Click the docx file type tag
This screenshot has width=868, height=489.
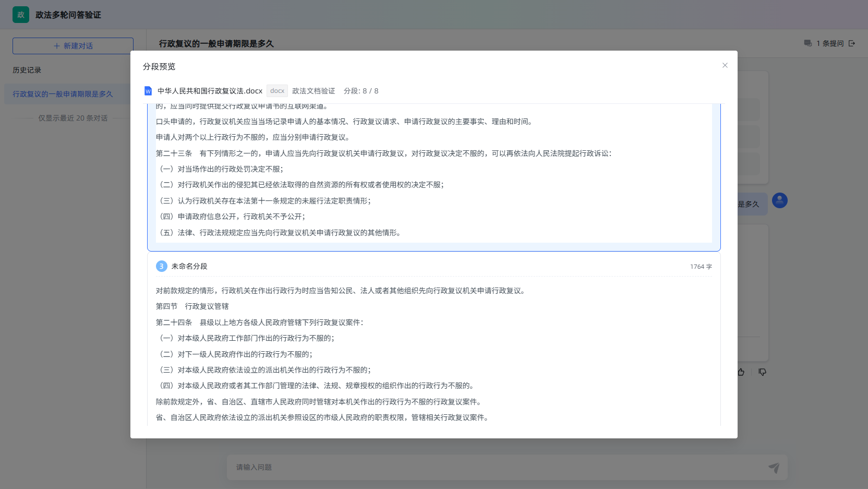277,91
